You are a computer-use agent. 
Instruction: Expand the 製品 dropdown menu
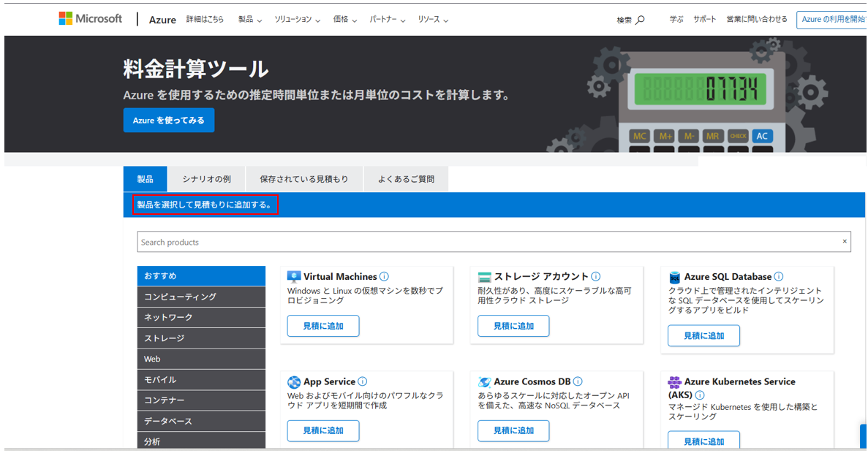(x=249, y=20)
